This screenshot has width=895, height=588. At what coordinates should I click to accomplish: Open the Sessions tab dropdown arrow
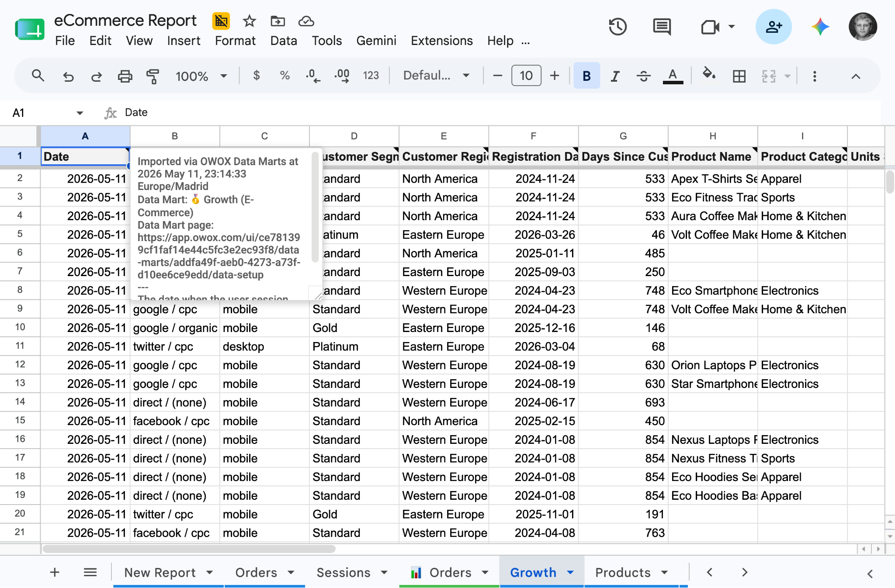point(384,572)
